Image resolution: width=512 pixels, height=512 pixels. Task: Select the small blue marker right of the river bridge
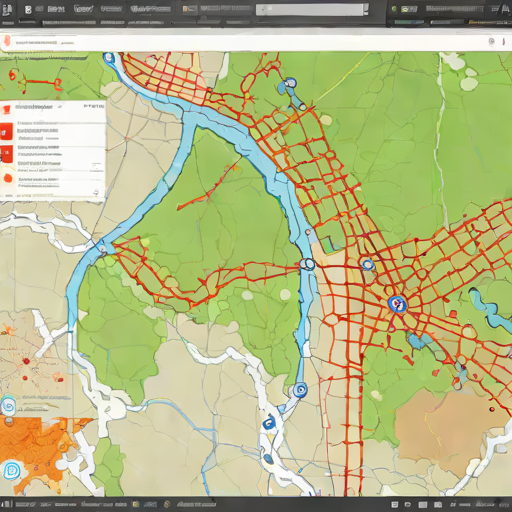click(x=368, y=265)
